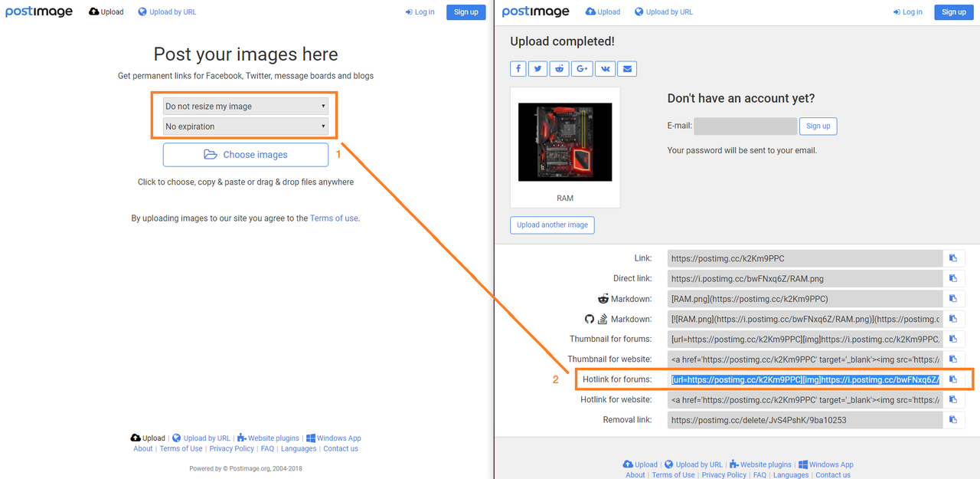Select the Thumbnail for forums field
The width and height of the screenshot is (980, 479).
(x=805, y=339)
